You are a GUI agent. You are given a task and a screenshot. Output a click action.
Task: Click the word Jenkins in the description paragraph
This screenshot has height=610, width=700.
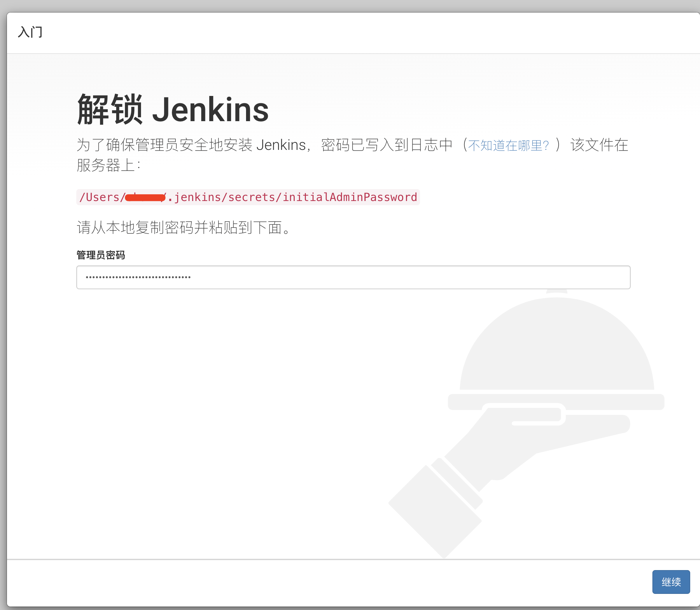[281, 145]
